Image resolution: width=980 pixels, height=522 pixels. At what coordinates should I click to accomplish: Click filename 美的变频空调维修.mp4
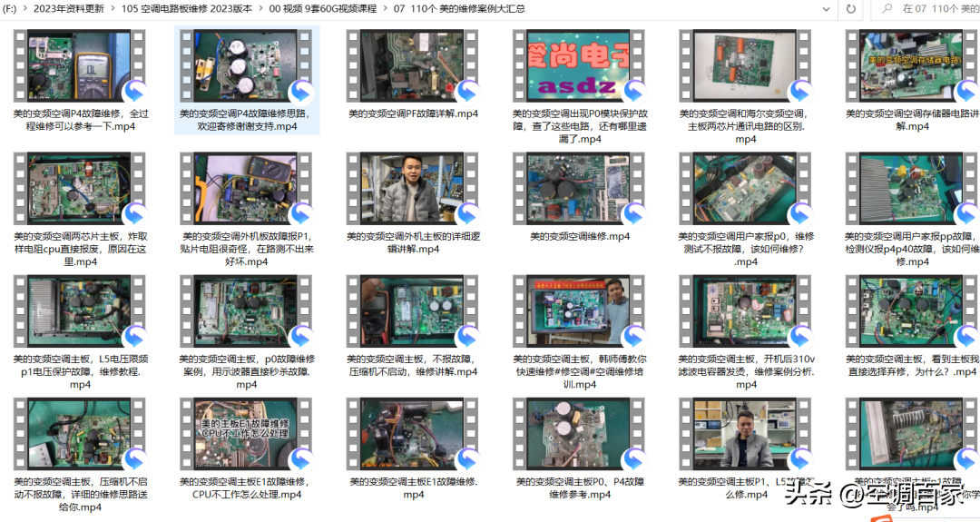click(x=580, y=236)
